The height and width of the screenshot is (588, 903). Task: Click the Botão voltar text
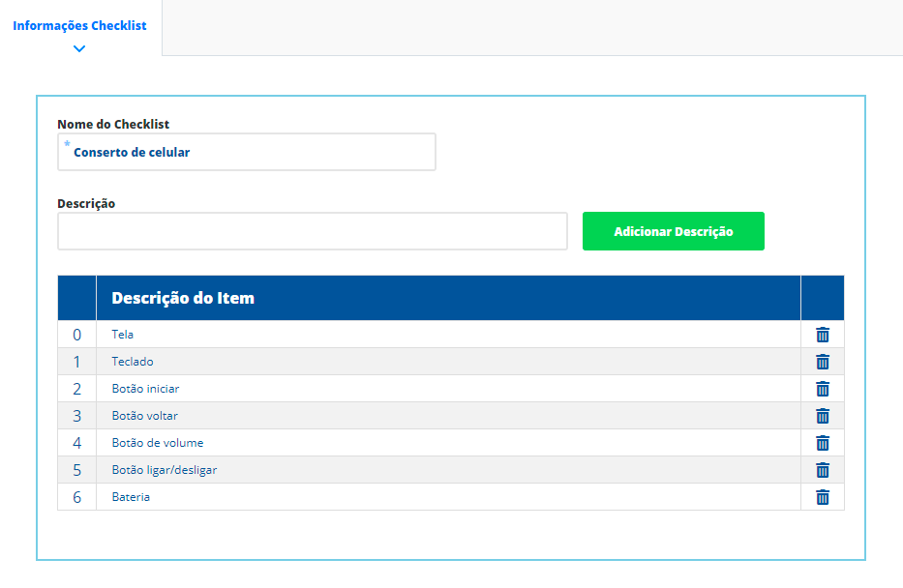[144, 416]
